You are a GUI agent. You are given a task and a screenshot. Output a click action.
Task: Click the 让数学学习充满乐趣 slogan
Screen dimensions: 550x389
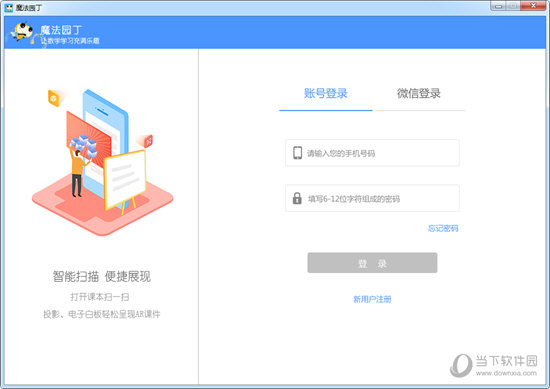coord(70,41)
